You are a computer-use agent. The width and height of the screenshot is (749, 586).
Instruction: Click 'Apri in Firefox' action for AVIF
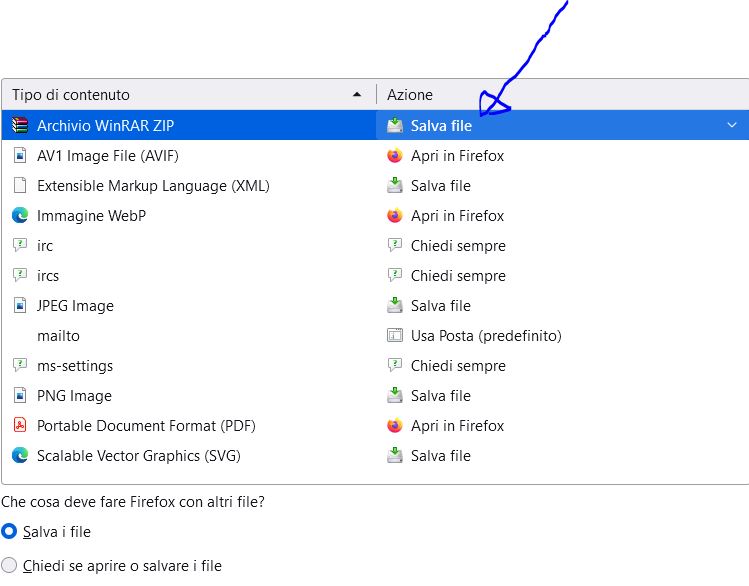point(457,156)
